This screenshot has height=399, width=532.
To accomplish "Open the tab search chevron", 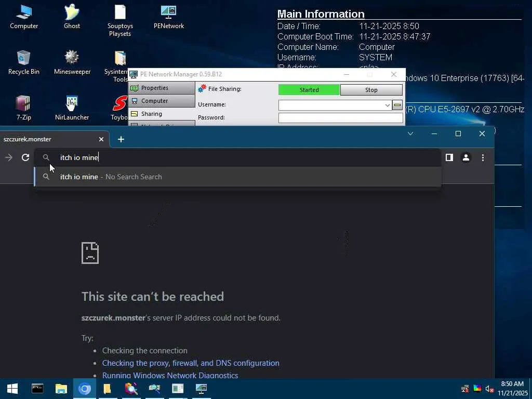I will click(410, 134).
